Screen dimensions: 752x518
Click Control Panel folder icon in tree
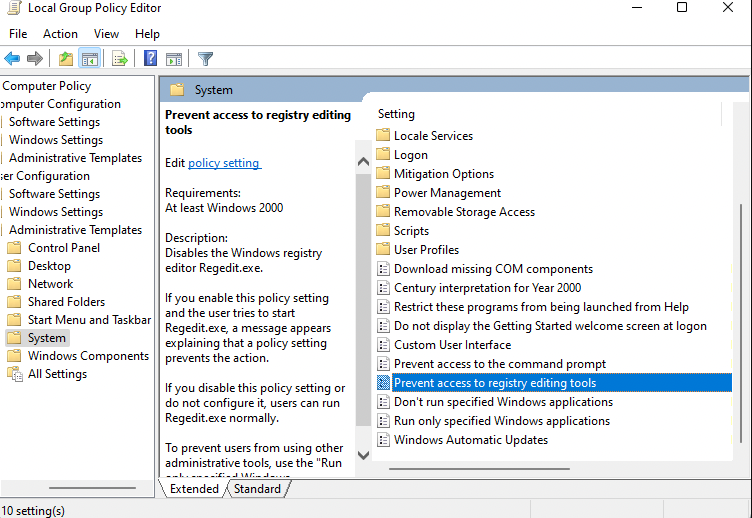14,247
